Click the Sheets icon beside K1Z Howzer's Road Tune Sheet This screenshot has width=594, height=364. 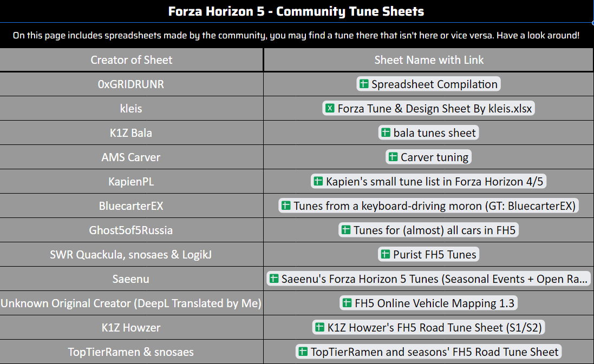tap(319, 327)
